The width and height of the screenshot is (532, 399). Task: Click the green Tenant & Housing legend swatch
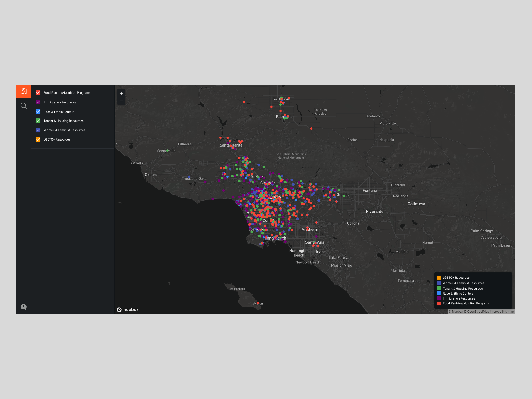click(x=438, y=288)
